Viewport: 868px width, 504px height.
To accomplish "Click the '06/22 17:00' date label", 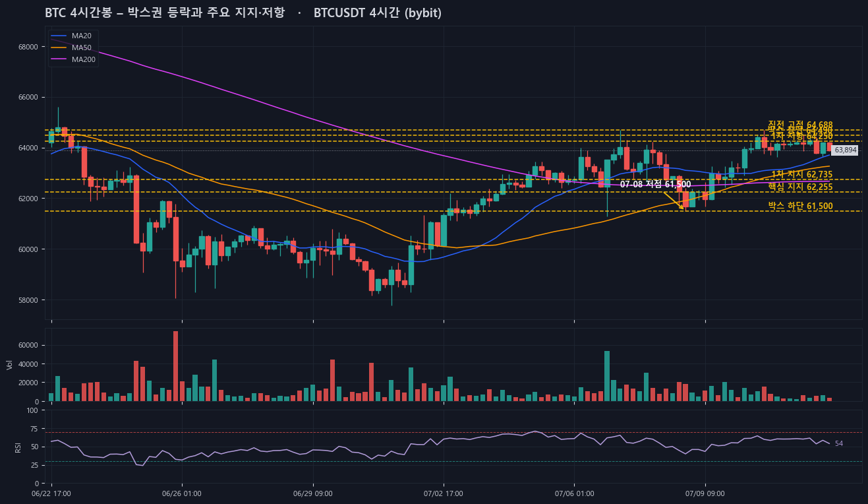I will [x=52, y=493].
